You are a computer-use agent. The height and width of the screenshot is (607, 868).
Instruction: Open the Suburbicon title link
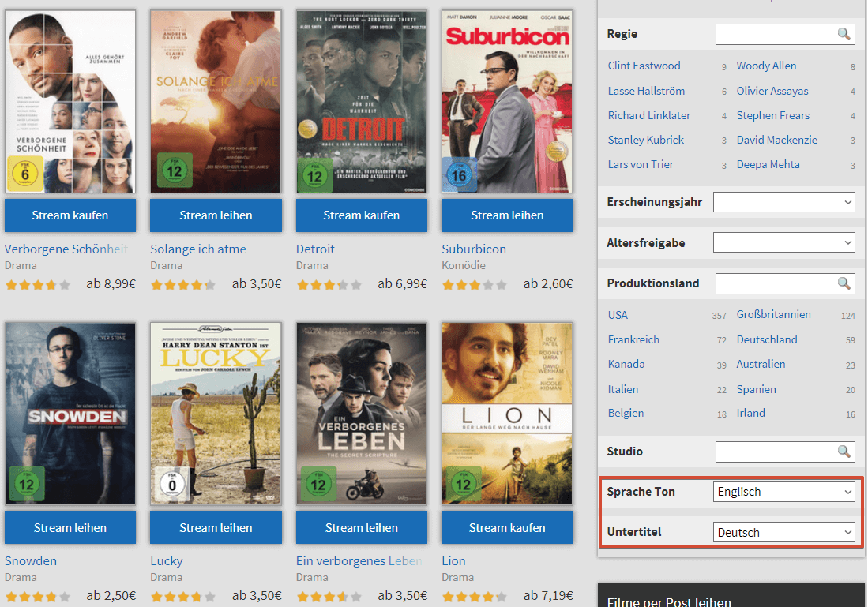[474, 249]
